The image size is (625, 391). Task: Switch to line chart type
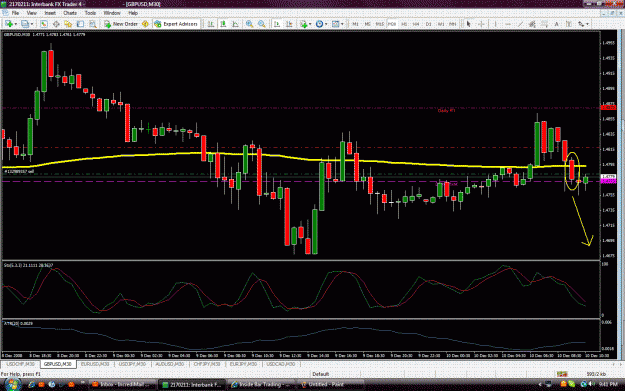pyautogui.click(x=236, y=24)
